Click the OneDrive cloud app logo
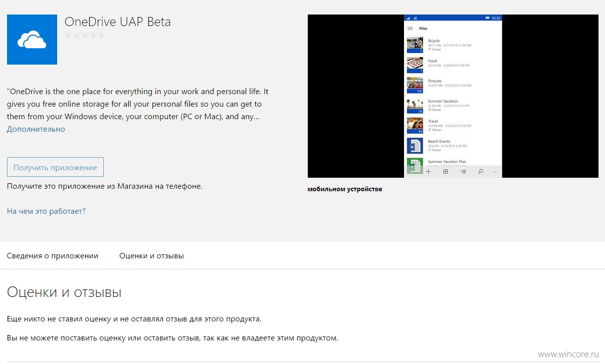The width and height of the screenshot is (605, 364). 32,40
